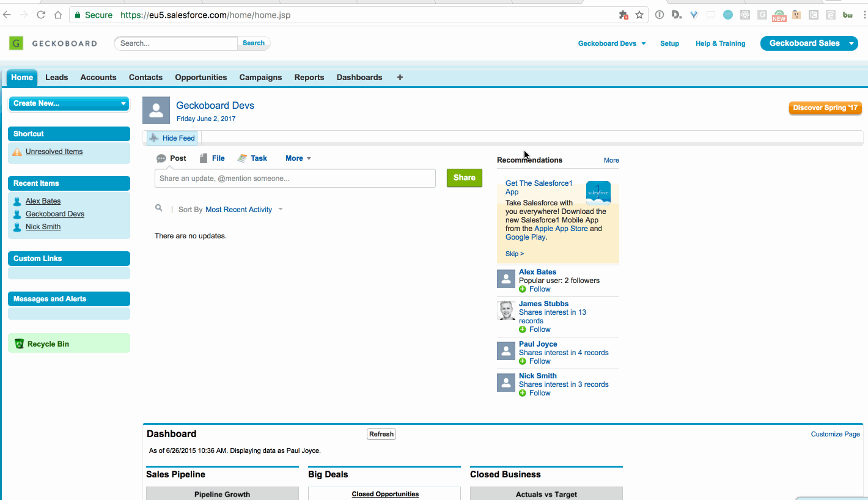Viewport: 868px width, 500px height.
Task: Click the blue funnel extension icon
Action: [694, 15]
